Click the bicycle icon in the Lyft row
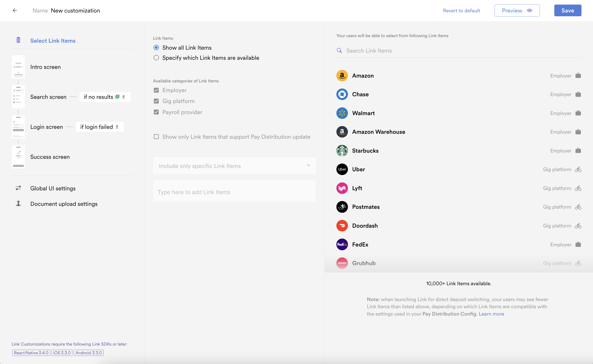This screenshot has height=364, width=593. point(578,188)
